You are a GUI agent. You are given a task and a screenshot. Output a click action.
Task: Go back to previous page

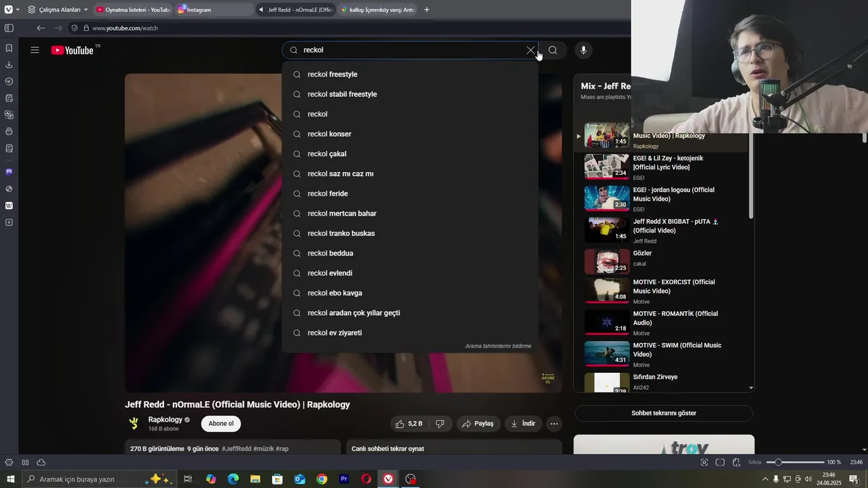(41, 28)
